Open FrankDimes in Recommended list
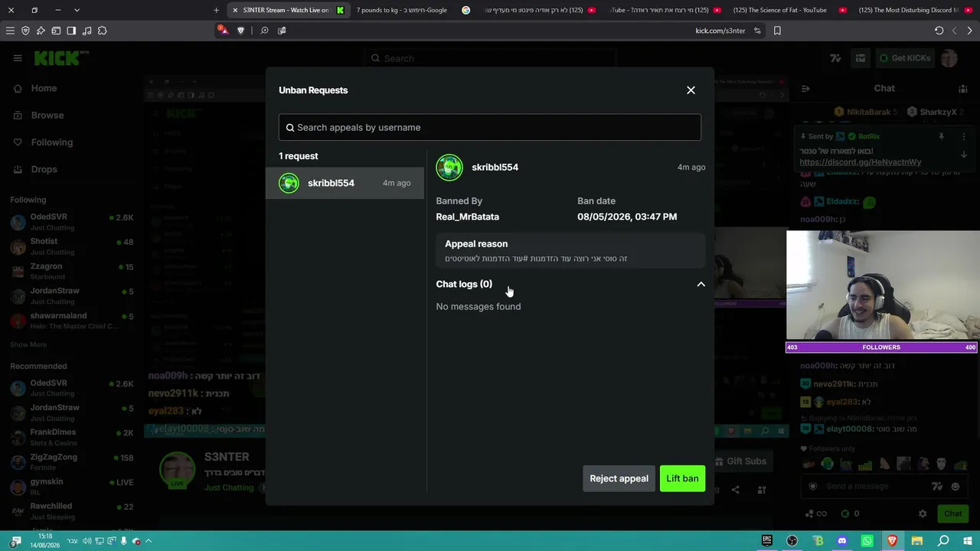This screenshot has height=551, width=980. [x=72, y=437]
